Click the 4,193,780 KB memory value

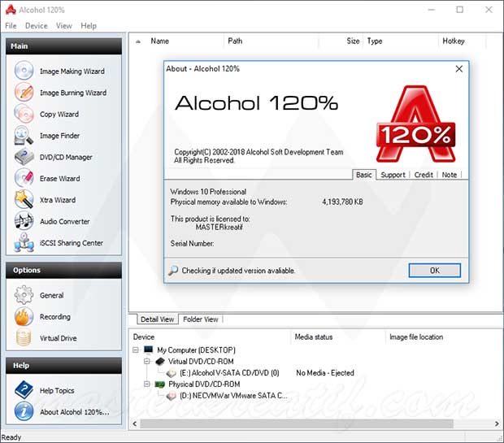(x=342, y=202)
